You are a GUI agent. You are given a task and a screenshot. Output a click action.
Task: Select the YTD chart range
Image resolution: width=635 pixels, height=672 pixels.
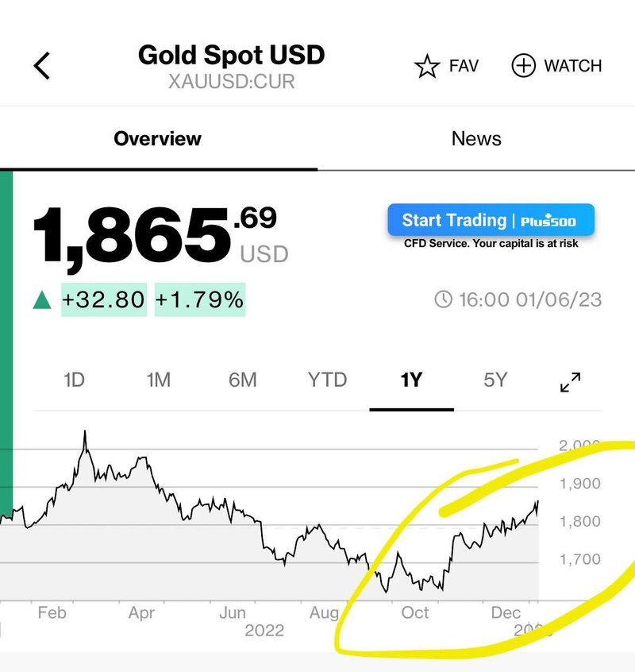[x=327, y=380]
